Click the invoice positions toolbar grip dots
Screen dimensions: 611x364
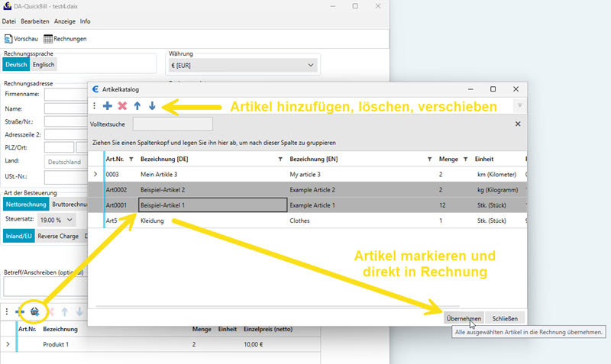tap(7, 311)
